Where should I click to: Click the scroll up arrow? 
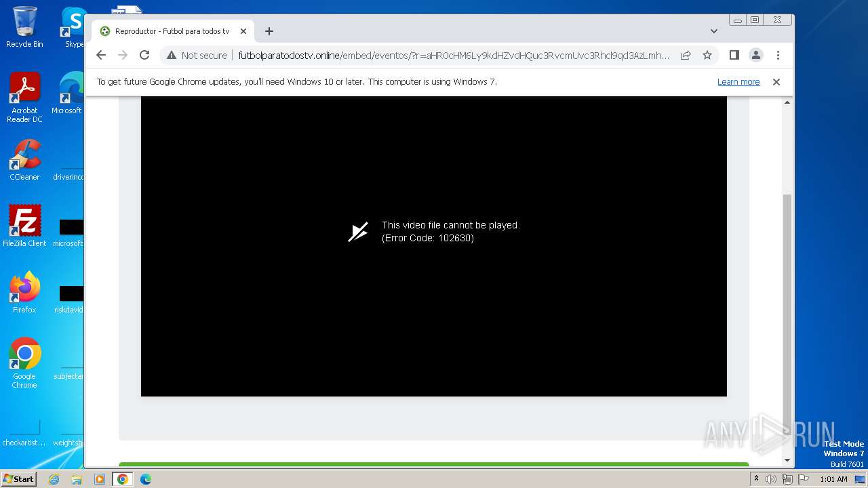(787, 102)
